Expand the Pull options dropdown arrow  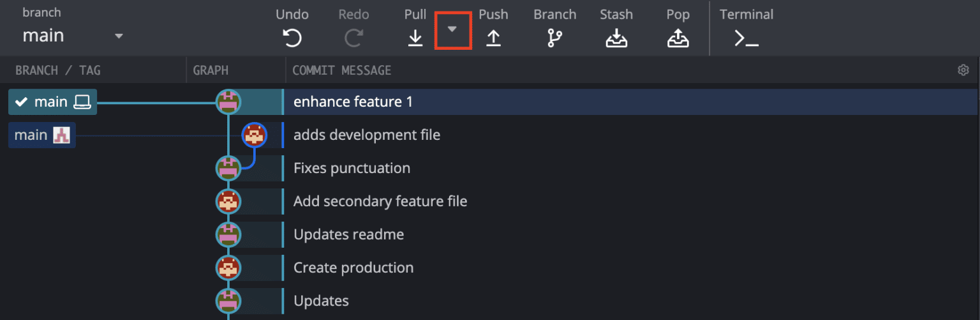click(x=452, y=29)
